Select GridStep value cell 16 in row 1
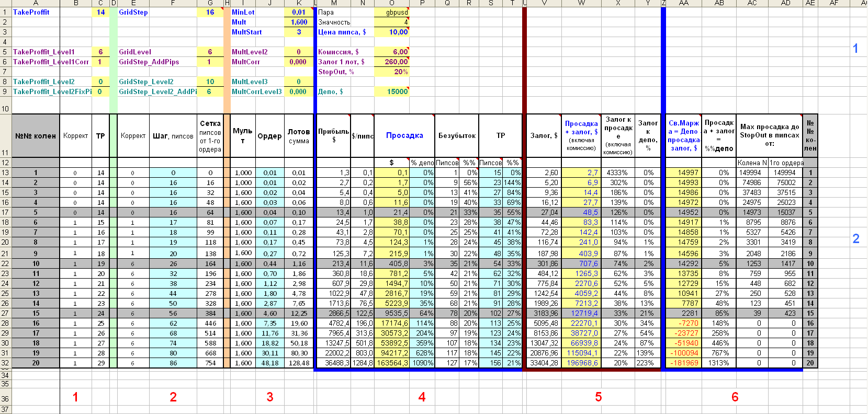The image size is (868, 414). tap(210, 12)
